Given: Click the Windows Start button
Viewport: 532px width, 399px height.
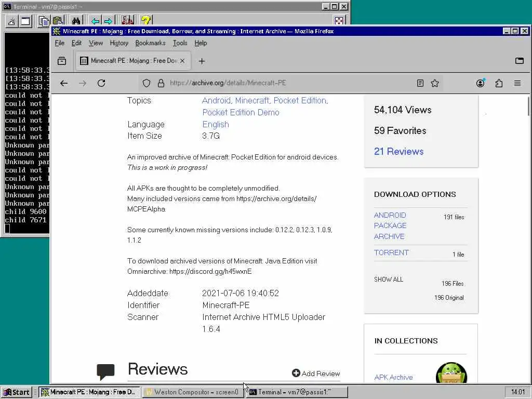Looking at the screenshot, I should point(17,392).
